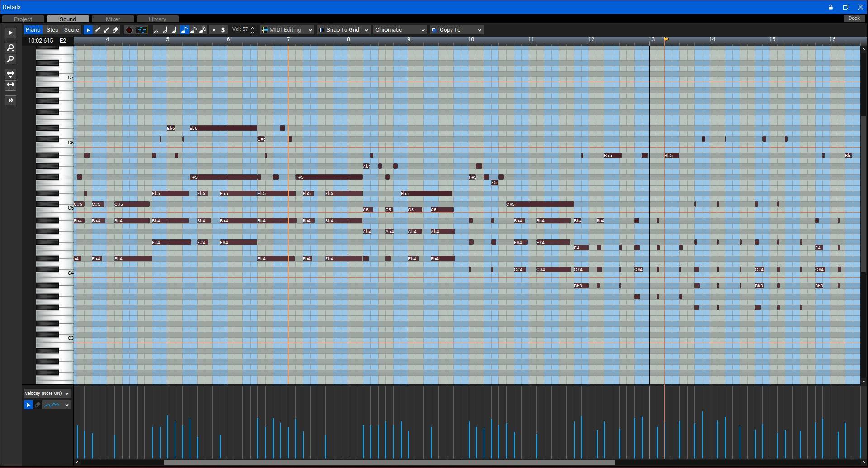868x468 pixels.
Task: Select the eraser tool in the piano roll toolbar
Action: tap(115, 30)
